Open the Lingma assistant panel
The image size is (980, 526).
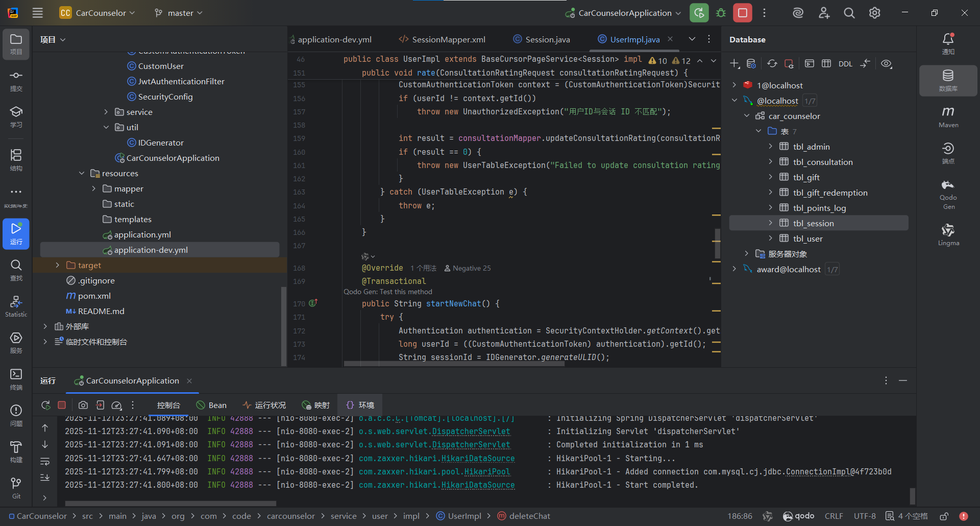[948, 235]
